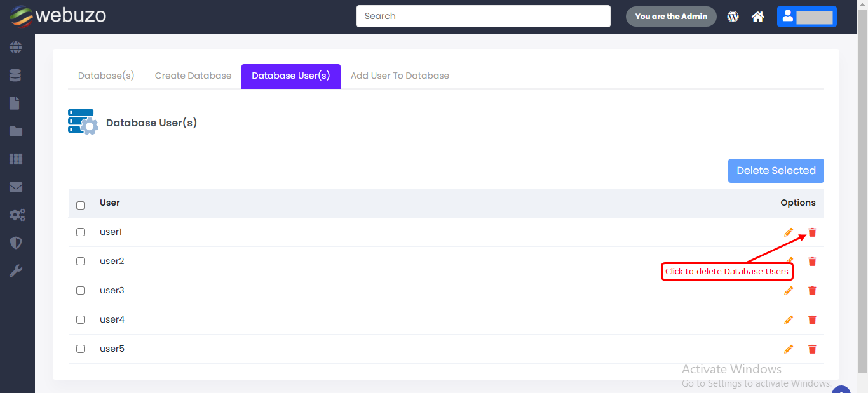Check the checkbox for user1

(x=80, y=232)
